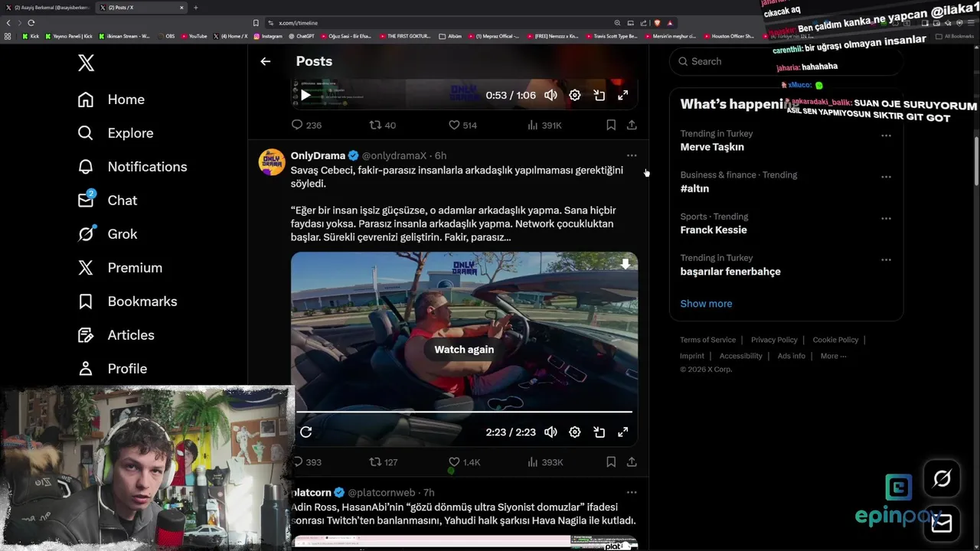Click Watch again on the car video
980x551 pixels.
click(x=464, y=350)
